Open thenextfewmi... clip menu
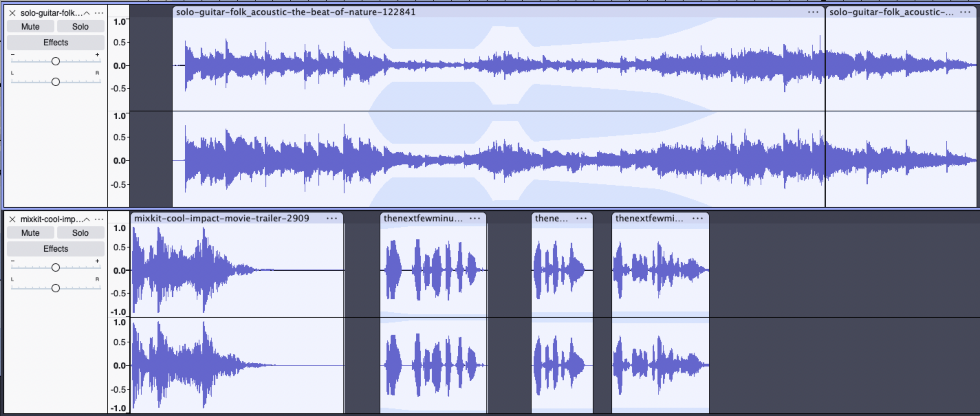980x416 pixels. coord(698,218)
